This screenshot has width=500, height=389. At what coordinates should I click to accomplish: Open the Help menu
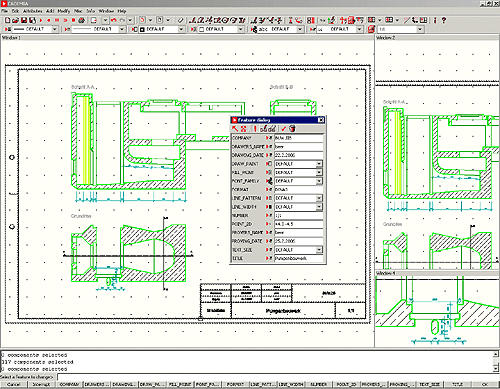point(122,11)
